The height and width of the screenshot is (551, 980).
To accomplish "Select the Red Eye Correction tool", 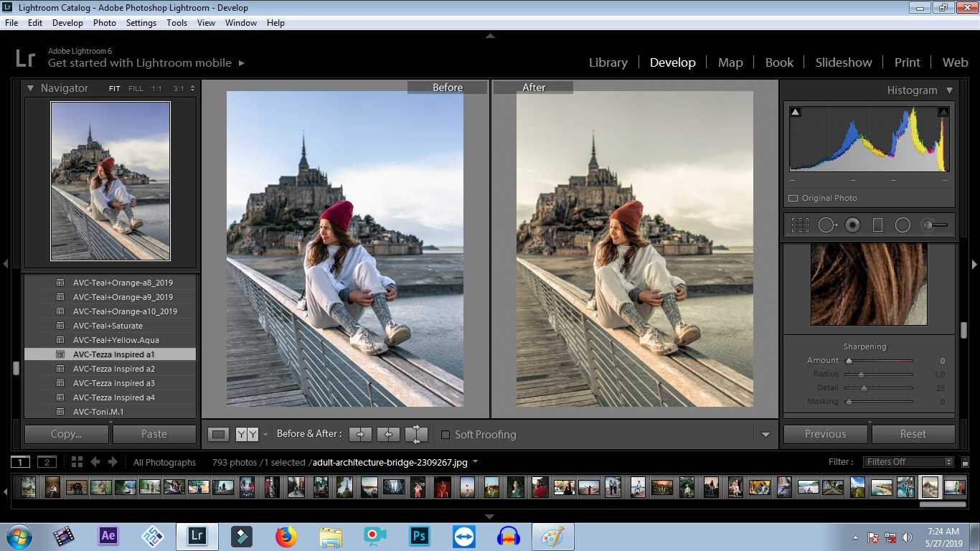I will tap(852, 225).
